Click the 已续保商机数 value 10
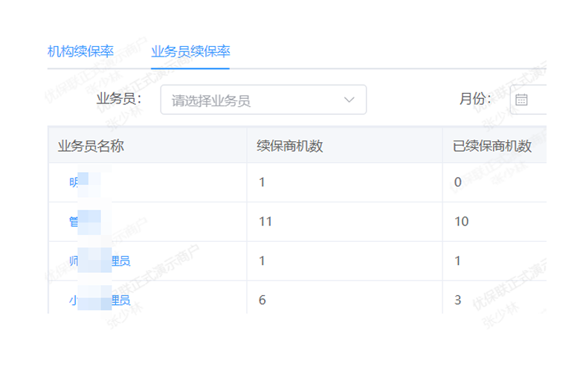The width and height of the screenshot is (583, 392). click(461, 222)
